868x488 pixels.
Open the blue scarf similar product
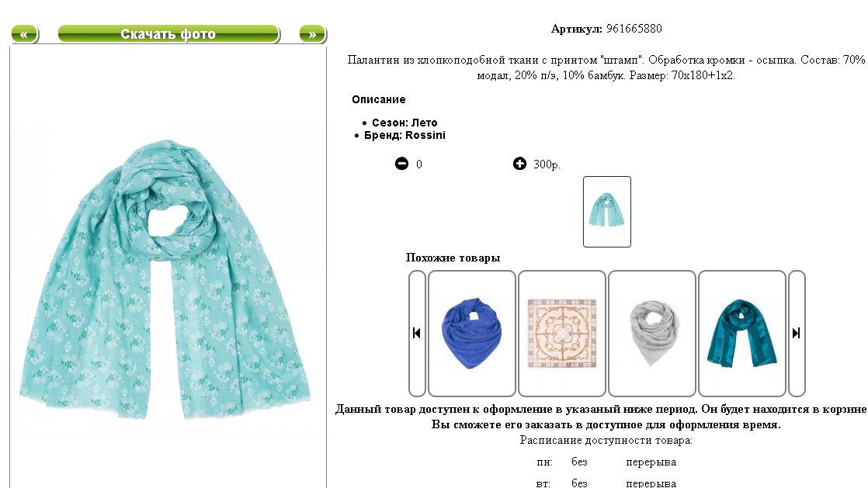tap(471, 333)
